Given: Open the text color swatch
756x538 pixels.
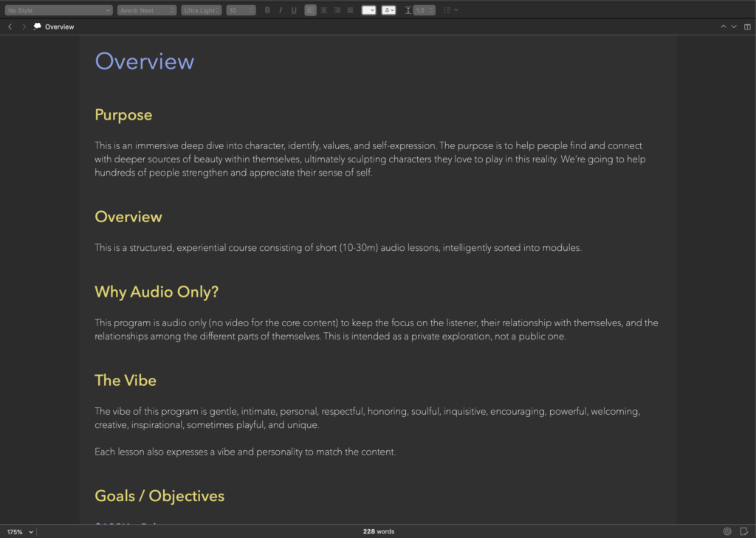Looking at the screenshot, I should [368, 10].
